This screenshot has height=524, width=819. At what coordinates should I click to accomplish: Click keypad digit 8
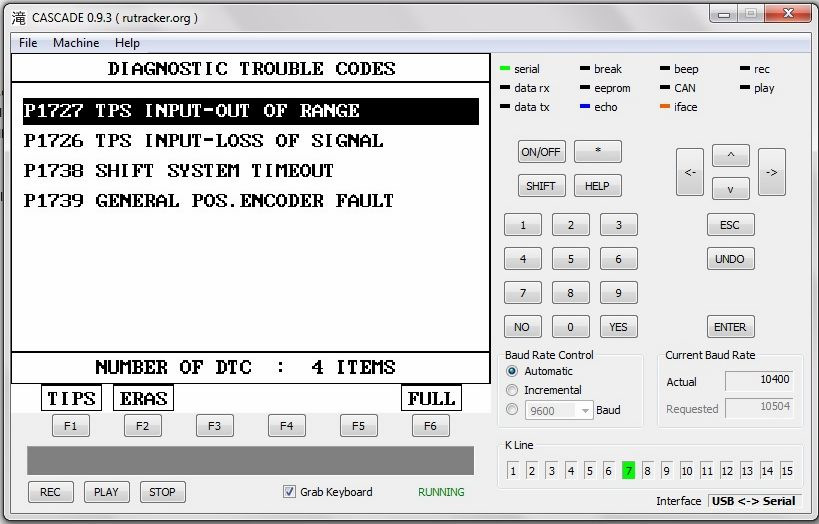tap(571, 293)
